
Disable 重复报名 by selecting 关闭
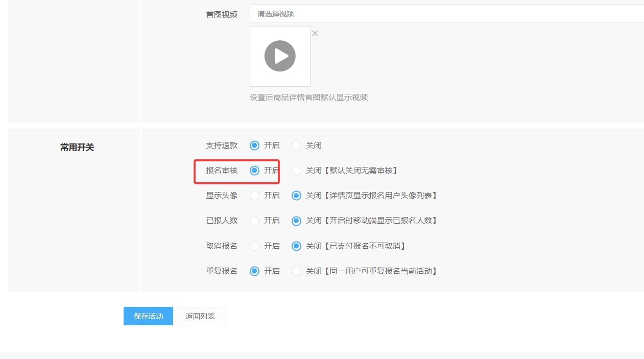click(x=296, y=271)
